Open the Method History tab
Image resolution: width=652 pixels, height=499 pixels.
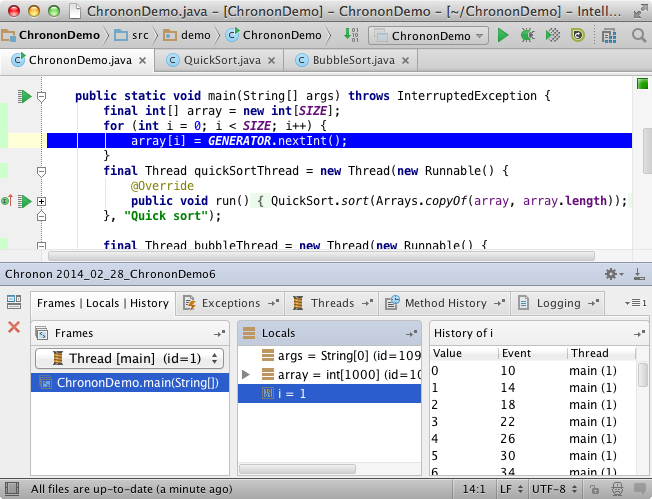(445, 303)
